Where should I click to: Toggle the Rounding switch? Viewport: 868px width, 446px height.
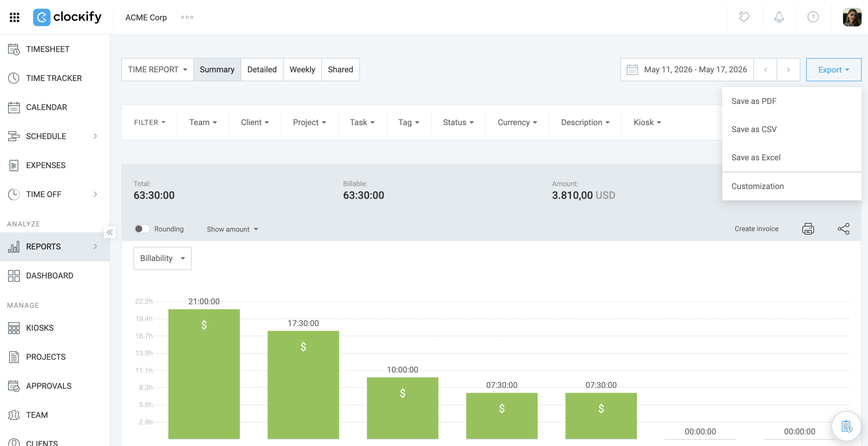142,229
